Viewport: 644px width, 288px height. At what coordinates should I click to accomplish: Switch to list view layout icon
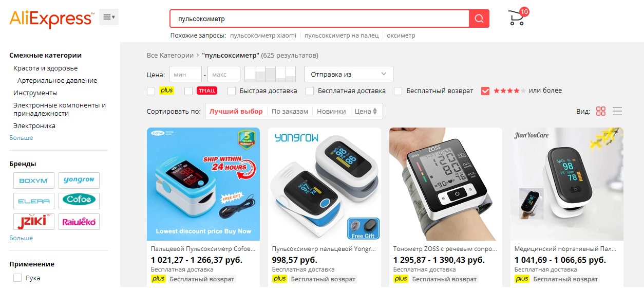click(617, 111)
